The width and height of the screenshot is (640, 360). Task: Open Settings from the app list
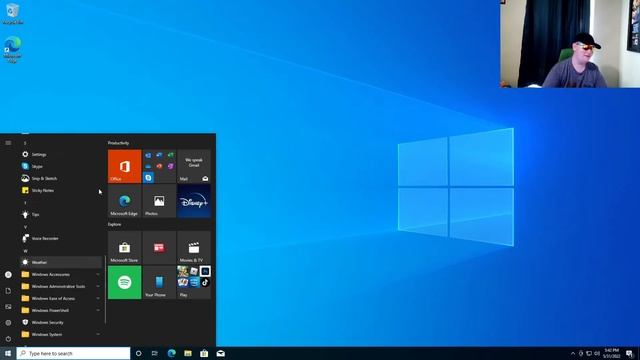pyautogui.click(x=61, y=154)
